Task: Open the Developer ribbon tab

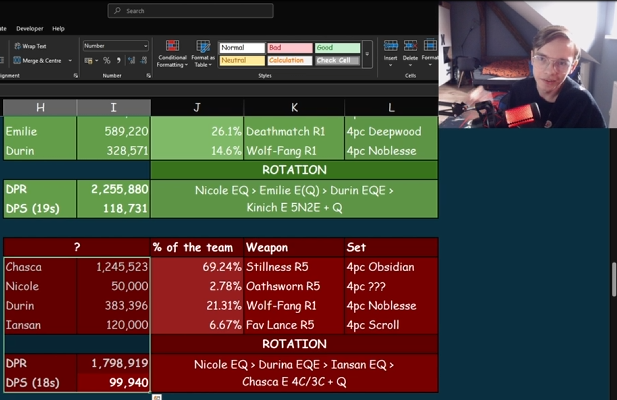Action: pos(30,29)
